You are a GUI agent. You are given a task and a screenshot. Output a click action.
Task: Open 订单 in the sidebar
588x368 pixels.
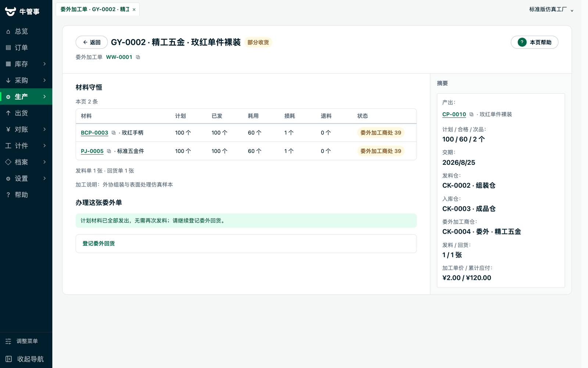coord(26,47)
